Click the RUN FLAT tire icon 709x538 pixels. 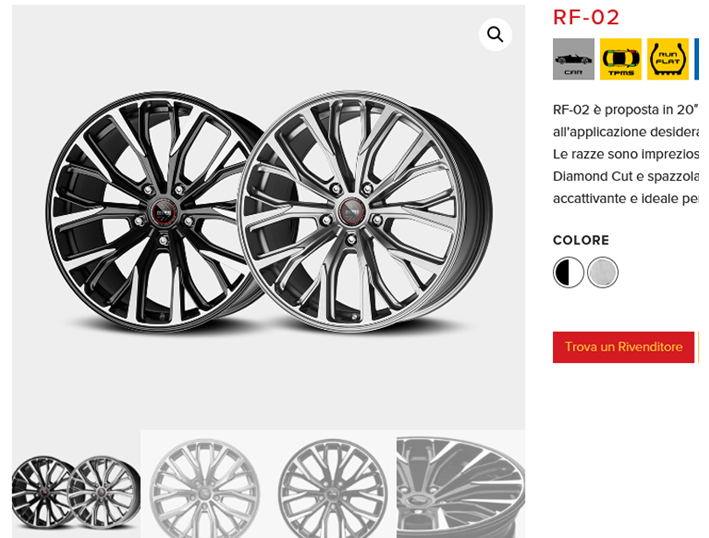coord(667,59)
